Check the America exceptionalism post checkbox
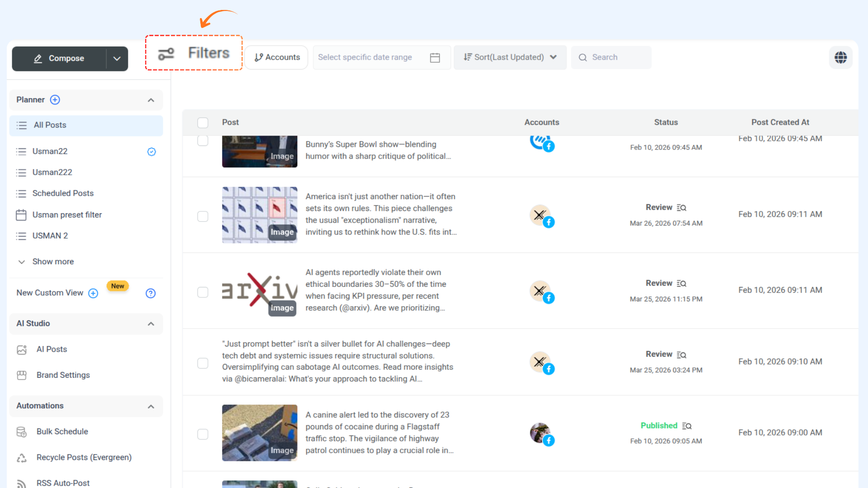This screenshot has height=488, width=868. point(203,216)
